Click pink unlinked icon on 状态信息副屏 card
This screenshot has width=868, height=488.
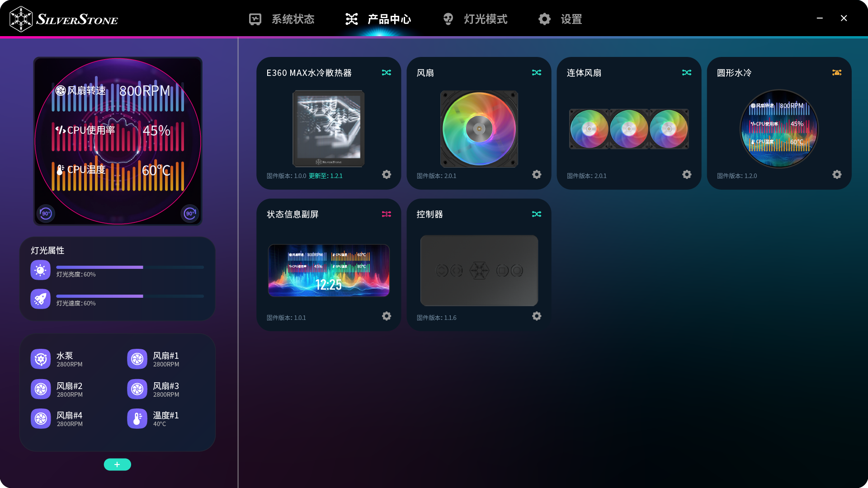coord(386,214)
